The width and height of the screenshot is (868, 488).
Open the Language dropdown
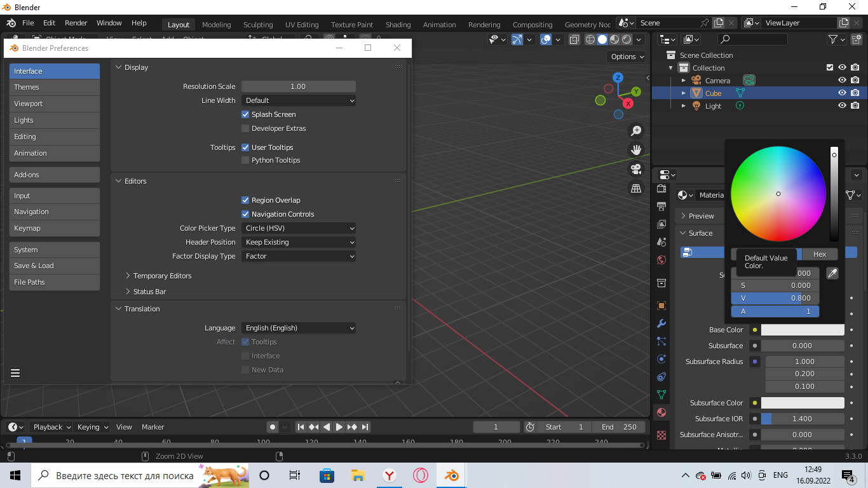coord(298,328)
